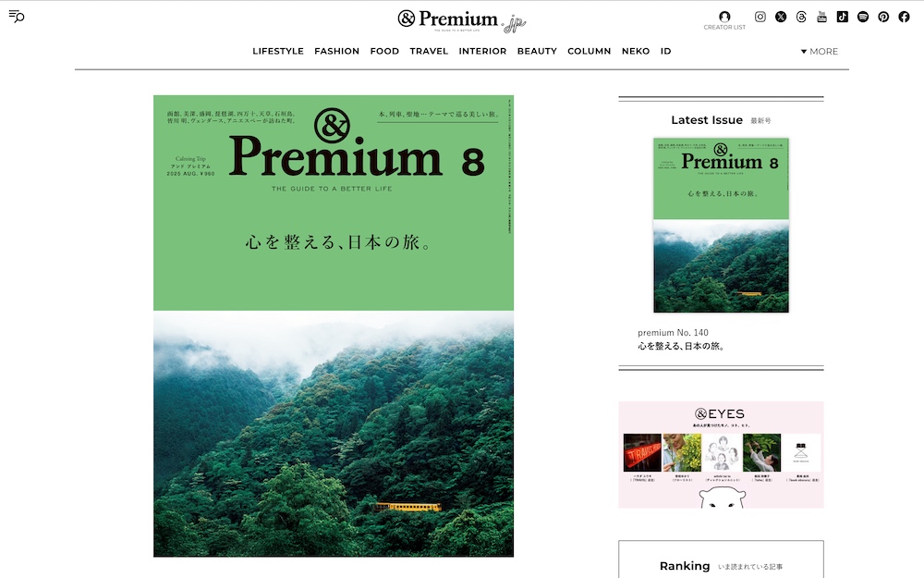Open the TikTok social icon
Viewport: 924px width, 578px height.
(843, 17)
